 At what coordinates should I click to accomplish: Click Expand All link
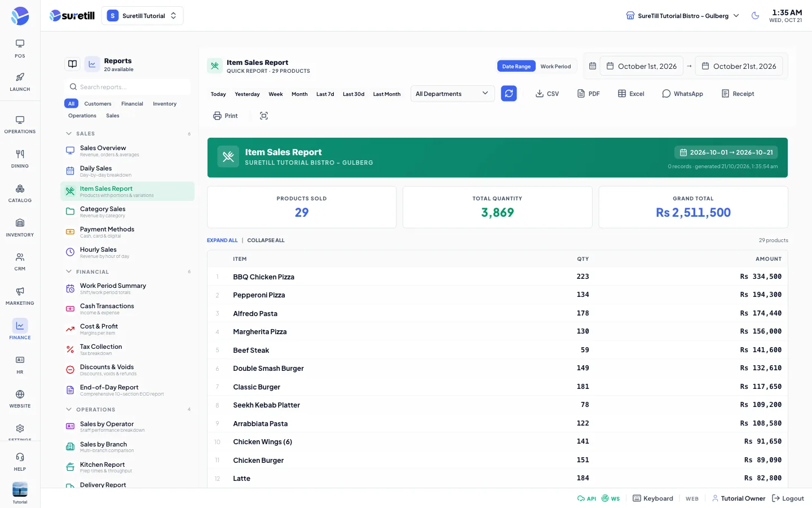(222, 240)
